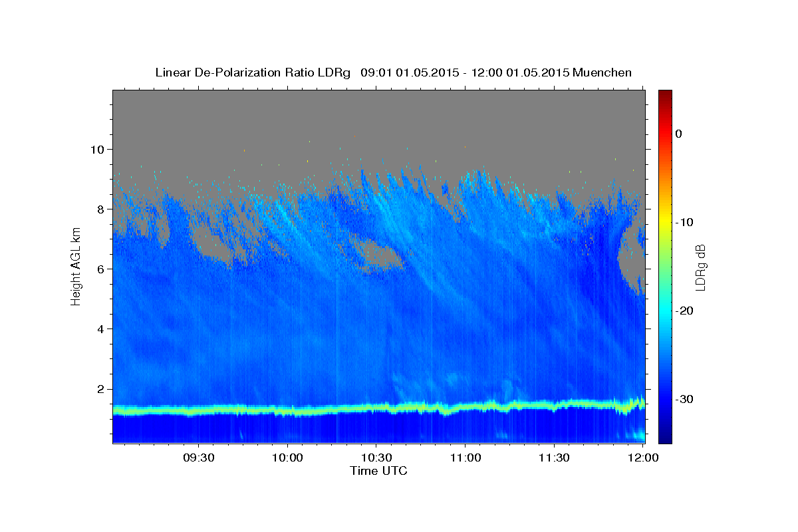This screenshot has width=798, height=532.
Task: Click the plot title text 'Linear De-Polarization Ratio LDRg'
Action: point(252,72)
